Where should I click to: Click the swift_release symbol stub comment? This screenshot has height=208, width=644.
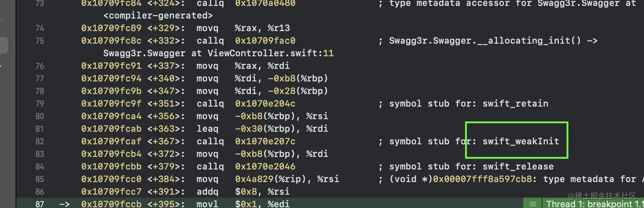471,166
